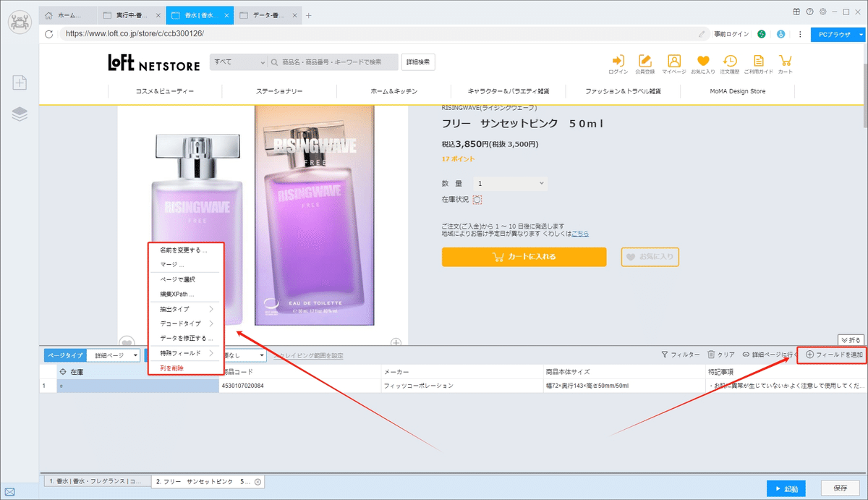Open a new browser tab with plus
Screen dimensions: 868x500
(x=309, y=15)
